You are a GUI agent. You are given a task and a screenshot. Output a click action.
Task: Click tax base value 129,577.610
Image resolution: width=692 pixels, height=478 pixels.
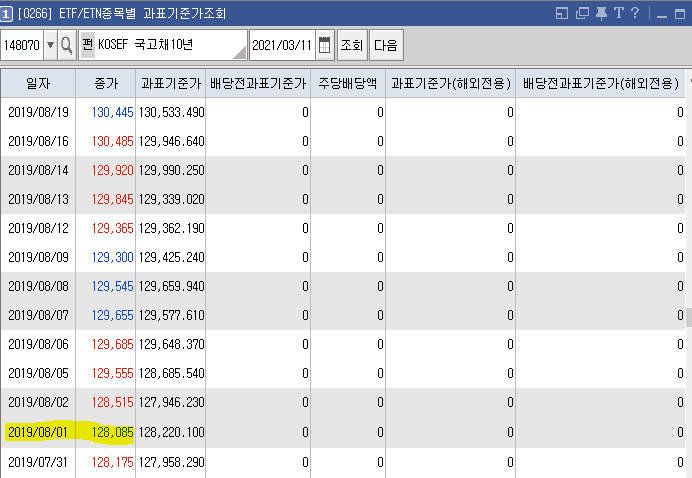coord(171,315)
